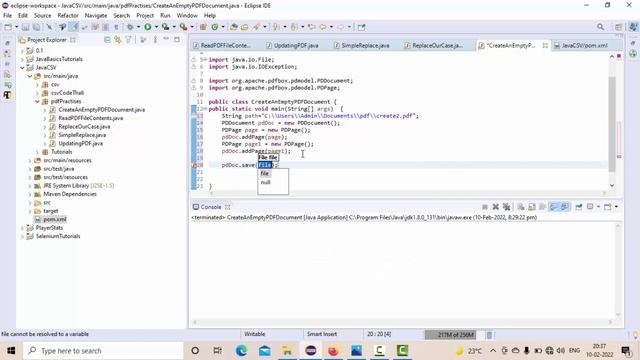Open the Run button dropdown arrow

pyautogui.click(x=156, y=27)
